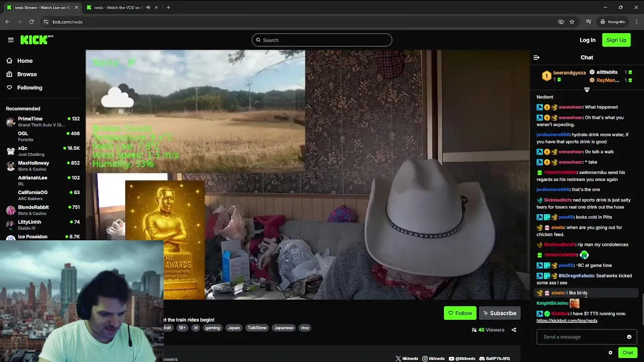Viewport: 644px width, 362px height.
Task: Open CaliforniaOG ARC Raiders channel
Action: click(43, 195)
